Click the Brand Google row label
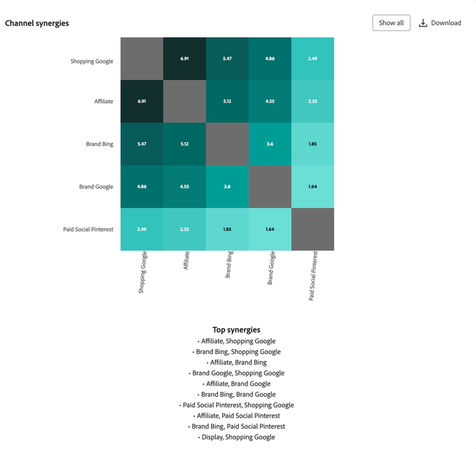The width and height of the screenshot is (476, 449). (x=96, y=186)
